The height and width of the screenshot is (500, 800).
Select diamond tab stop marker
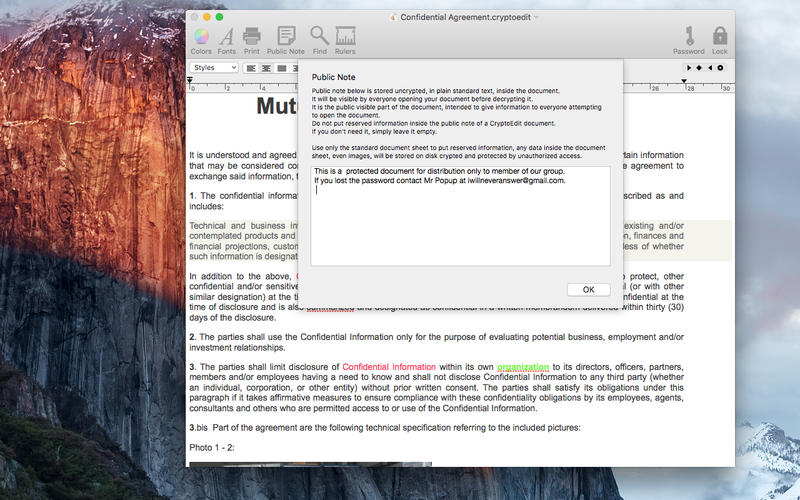[699, 68]
